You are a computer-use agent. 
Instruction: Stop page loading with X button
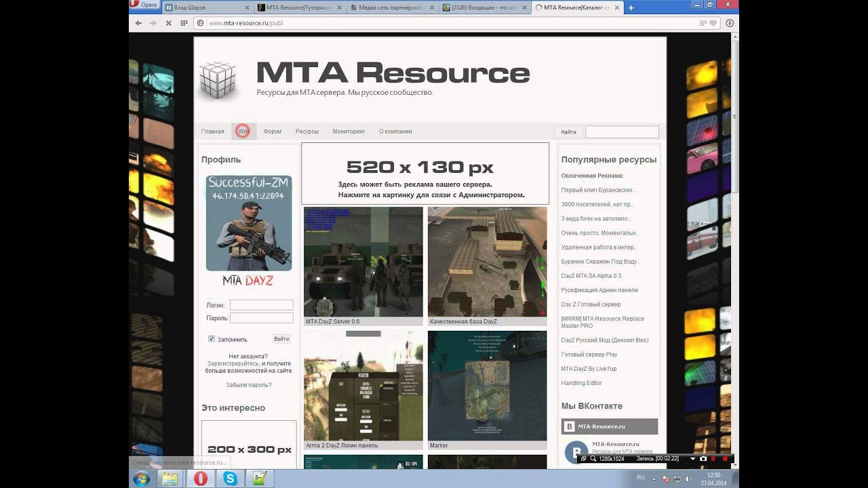168,23
